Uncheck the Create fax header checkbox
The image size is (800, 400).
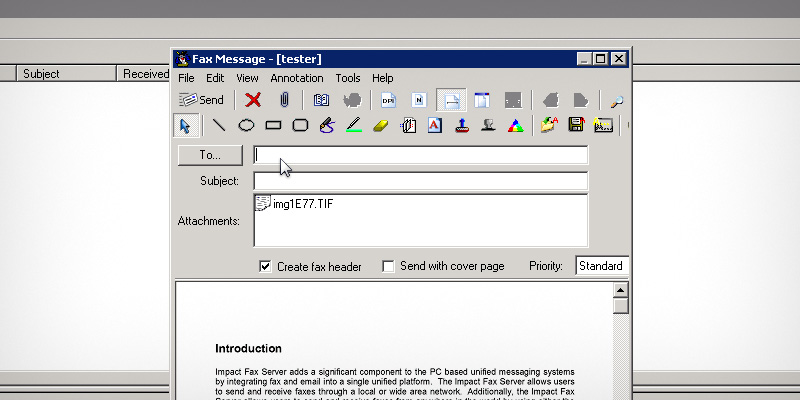click(265, 267)
